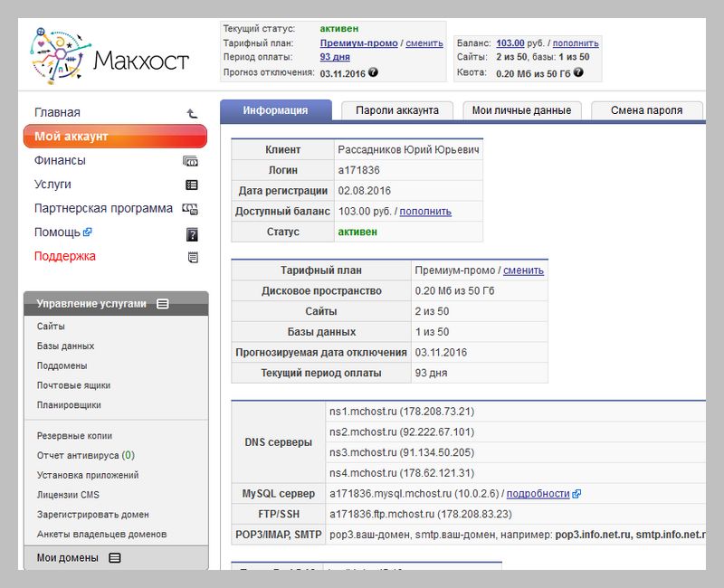Click the 103.00 balance link
The width and height of the screenshot is (724, 588).
pos(510,43)
